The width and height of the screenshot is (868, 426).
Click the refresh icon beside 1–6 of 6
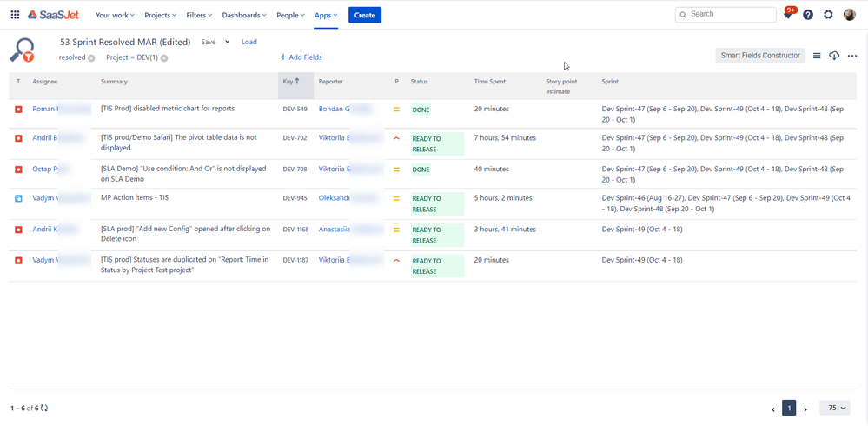tap(44, 409)
